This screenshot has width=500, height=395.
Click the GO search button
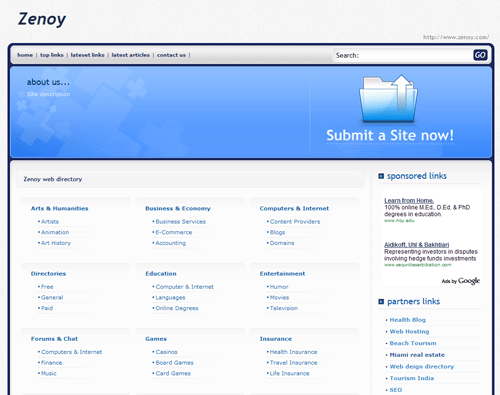click(480, 55)
